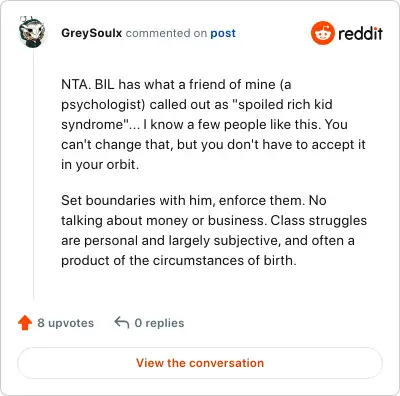This screenshot has height=396, width=400.
Task: Click the "Set boundaries with him" sentence
Action: coord(137,200)
